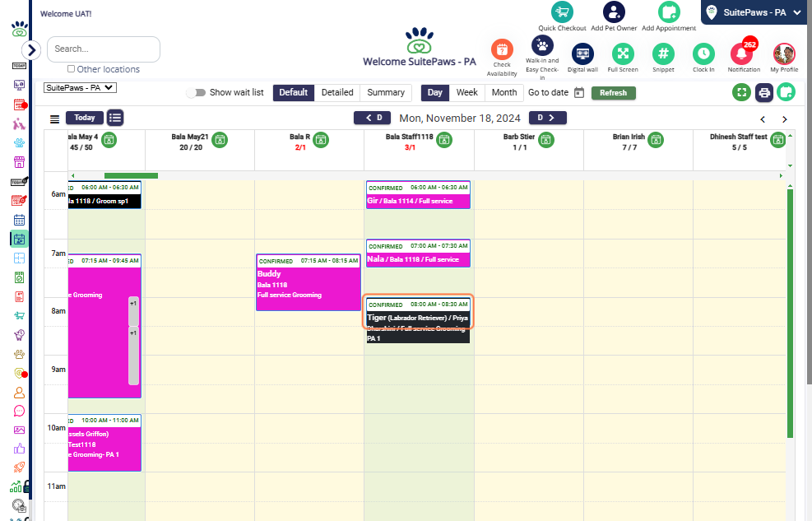This screenshot has height=521, width=812.
Task: Toggle the Show wait list switch
Action: coord(196,93)
